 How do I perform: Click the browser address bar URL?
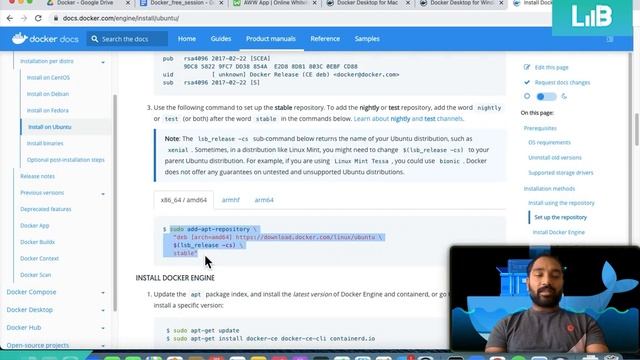tap(121, 18)
